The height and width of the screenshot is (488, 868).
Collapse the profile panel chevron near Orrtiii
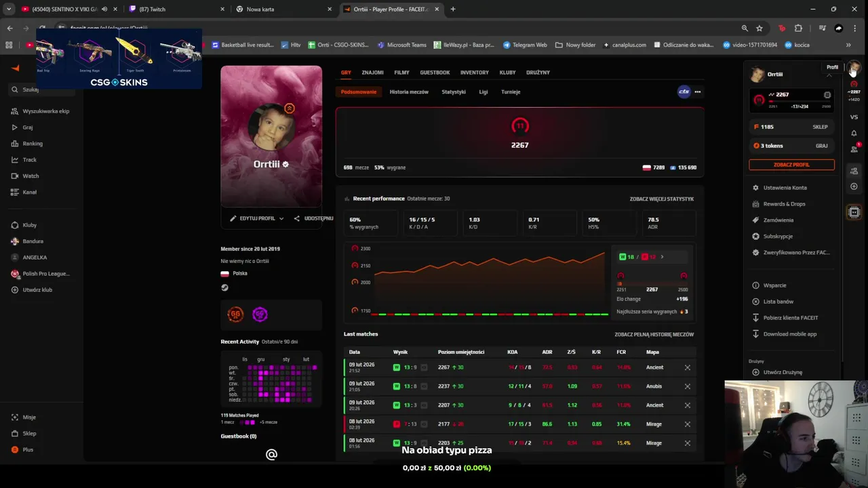coord(829,74)
